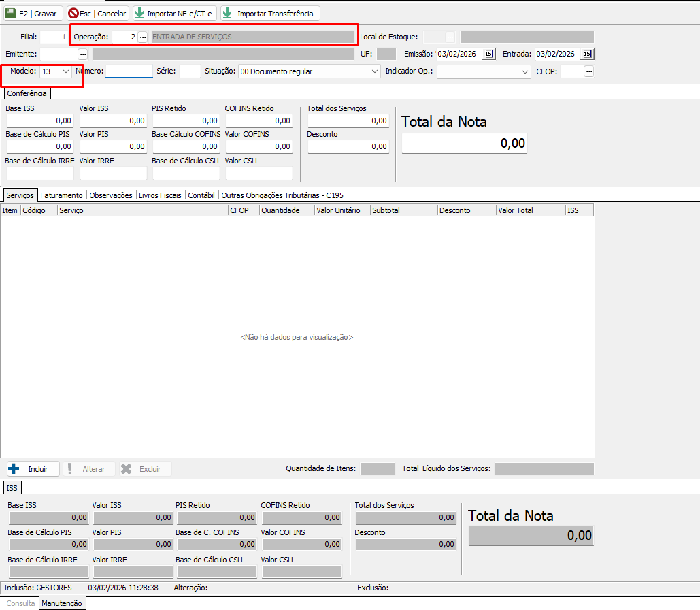Screen dimensions: 700x610
Task: Click the F2 Gravar save button
Action: [x=33, y=14]
